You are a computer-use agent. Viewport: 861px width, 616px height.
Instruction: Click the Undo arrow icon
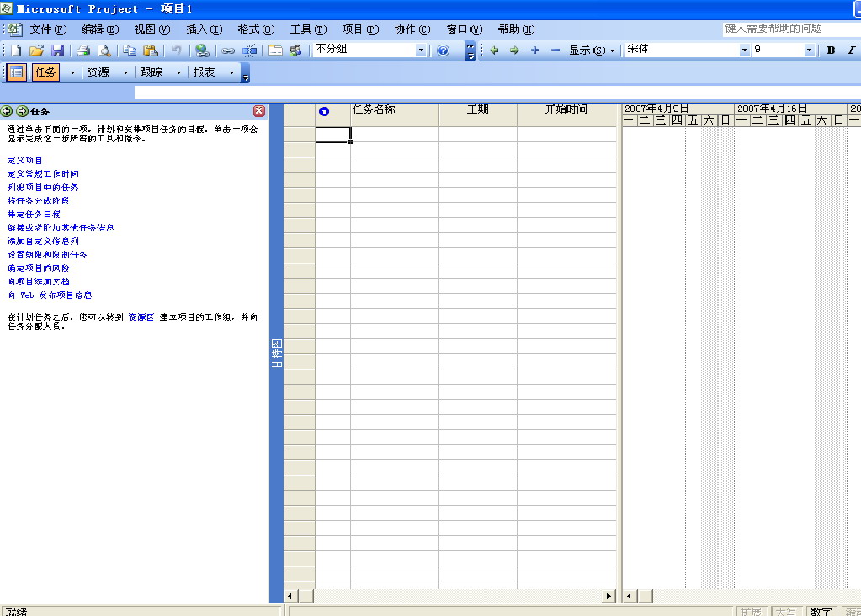coord(176,50)
